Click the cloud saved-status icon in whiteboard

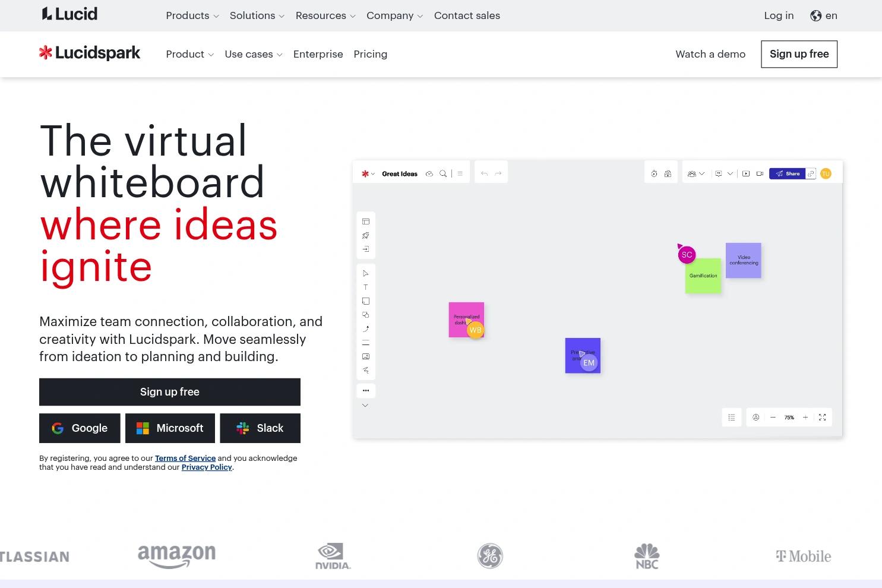(429, 173)
